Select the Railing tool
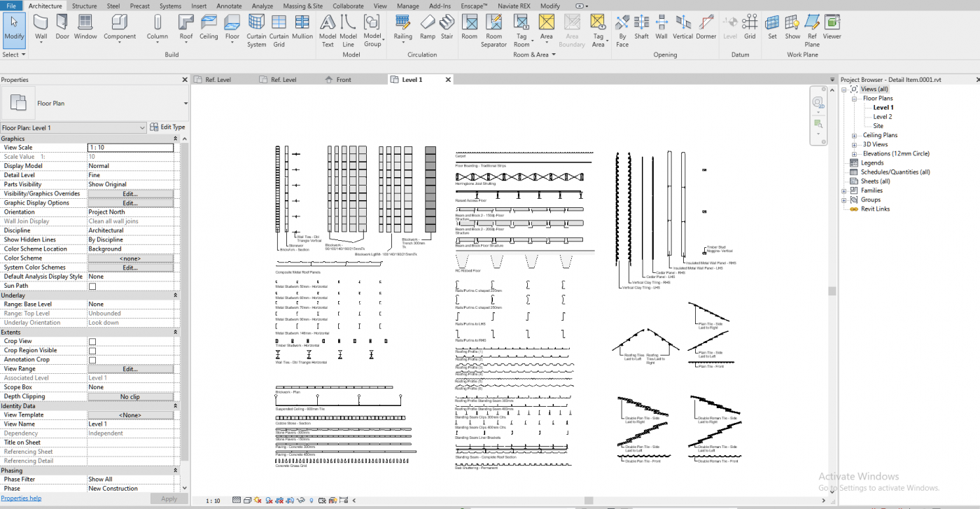The image size is (980, 509). pos(403,27)
